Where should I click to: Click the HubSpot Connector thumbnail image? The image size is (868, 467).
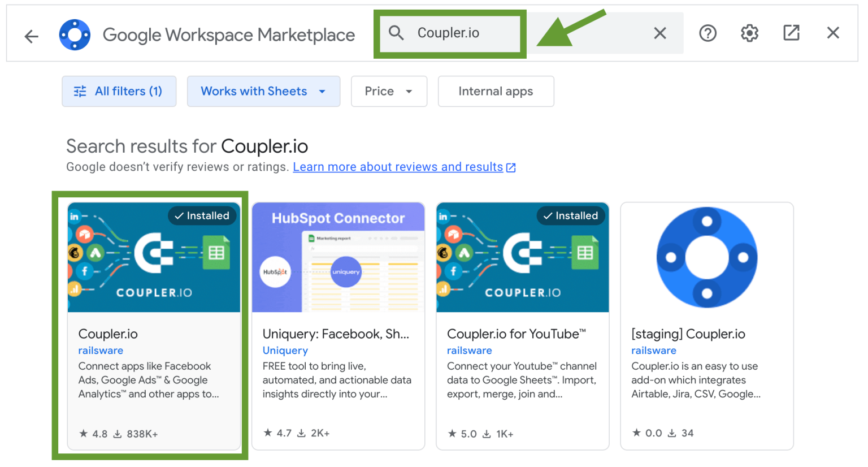point(338,257)
